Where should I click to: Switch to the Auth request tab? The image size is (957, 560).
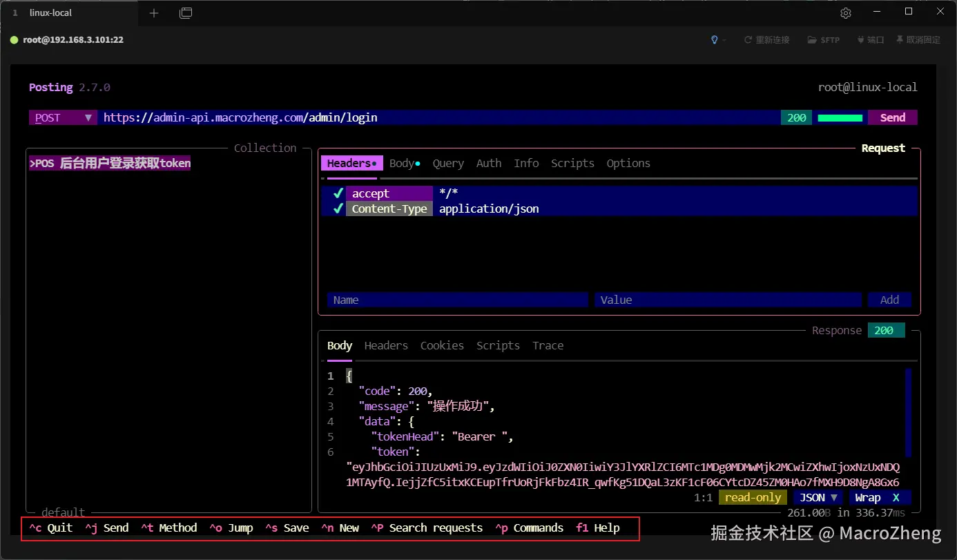pos(488,164)
